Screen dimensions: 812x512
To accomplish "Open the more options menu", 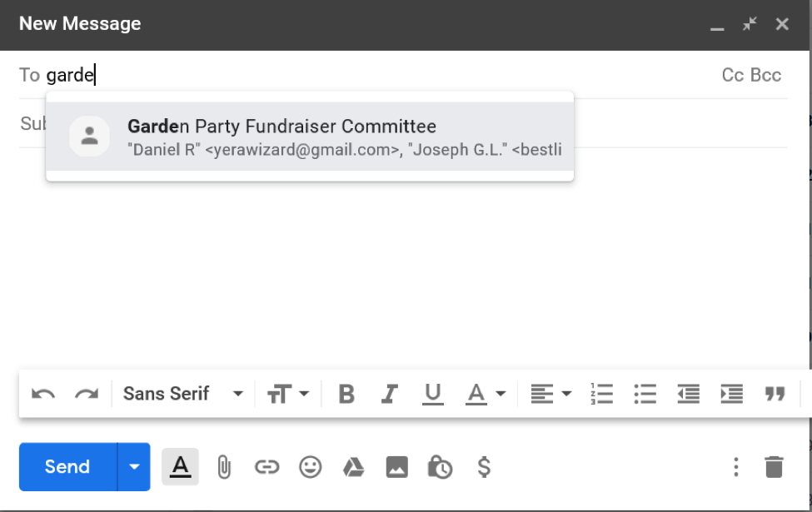I will click(x=735, y=467).
